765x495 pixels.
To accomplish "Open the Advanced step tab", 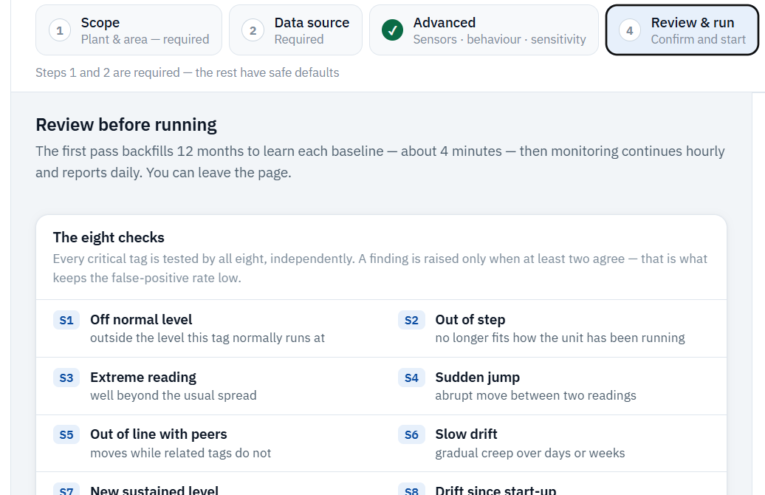I will coord(484,30).
